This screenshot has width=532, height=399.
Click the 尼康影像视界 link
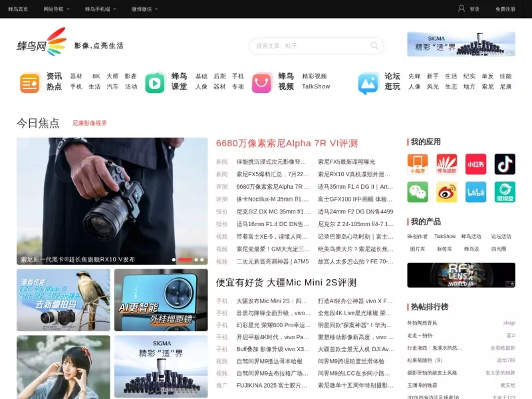point(90,123)
